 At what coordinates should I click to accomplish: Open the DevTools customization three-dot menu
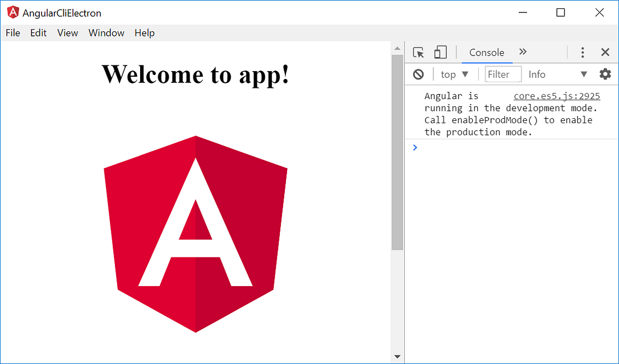point(583,52)
